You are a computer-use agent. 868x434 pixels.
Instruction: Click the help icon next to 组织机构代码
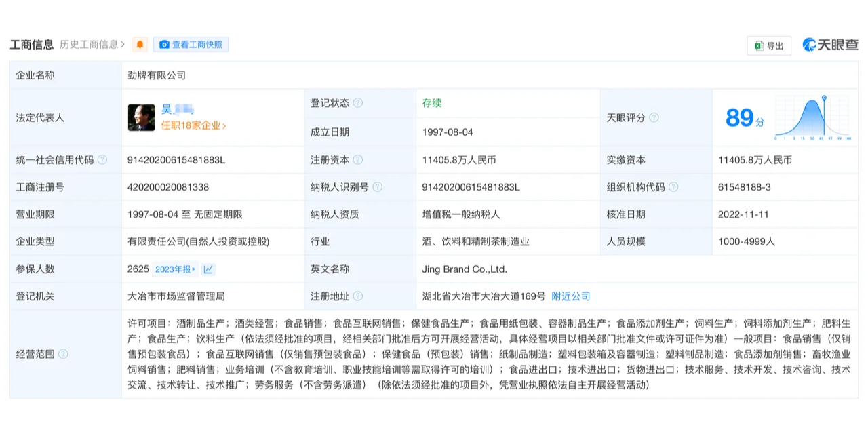673,186
